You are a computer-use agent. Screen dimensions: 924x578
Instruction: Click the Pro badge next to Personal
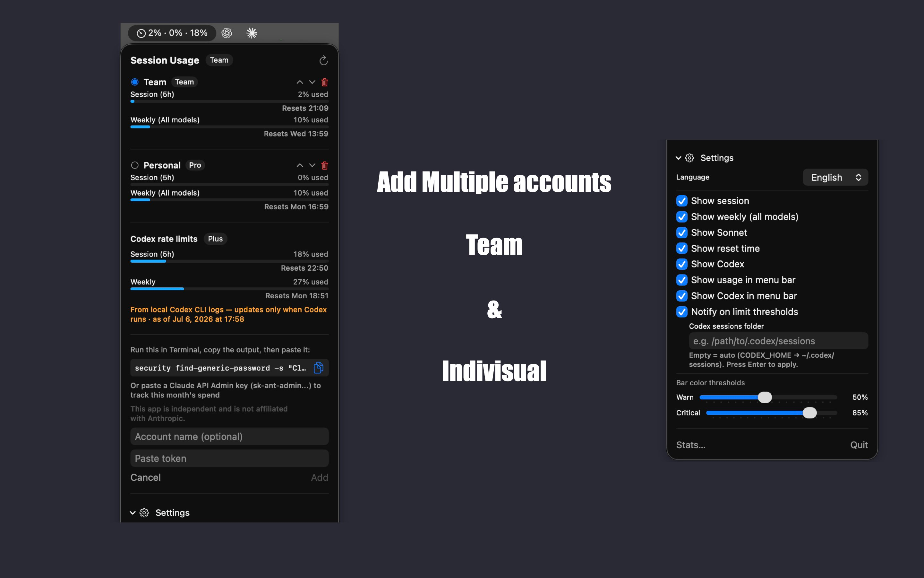(195, 165)
